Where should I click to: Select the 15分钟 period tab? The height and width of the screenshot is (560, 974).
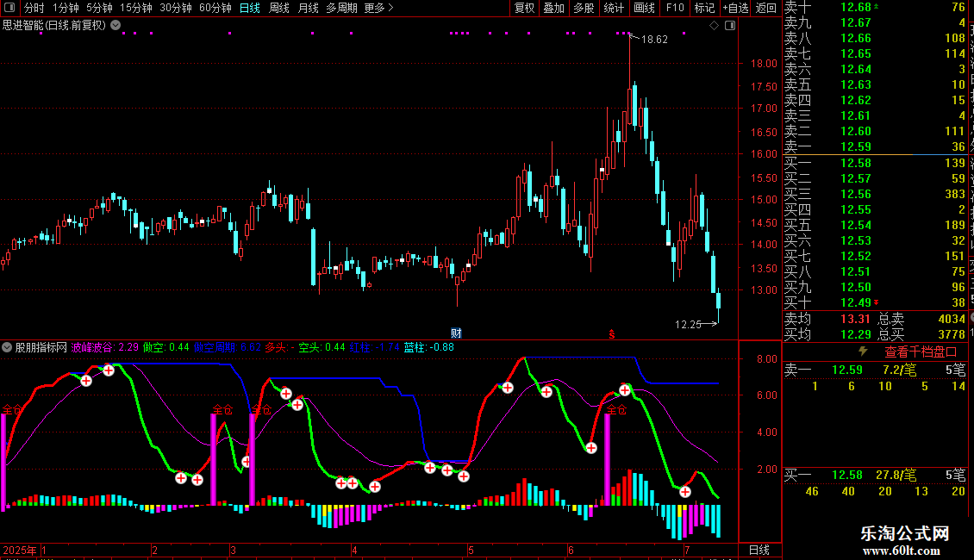pos(135,8)
